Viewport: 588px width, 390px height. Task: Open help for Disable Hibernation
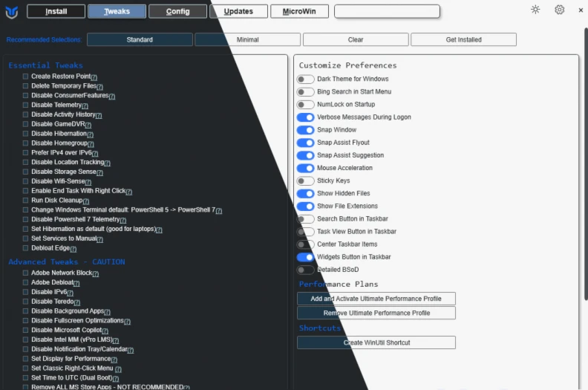click(x=91, y=134)
